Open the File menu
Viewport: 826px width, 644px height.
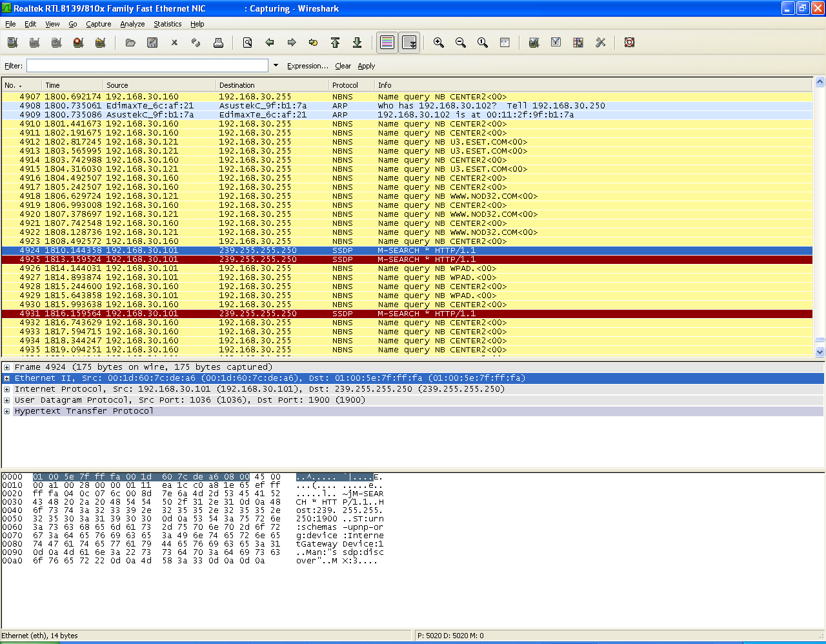tap(10, 24)
